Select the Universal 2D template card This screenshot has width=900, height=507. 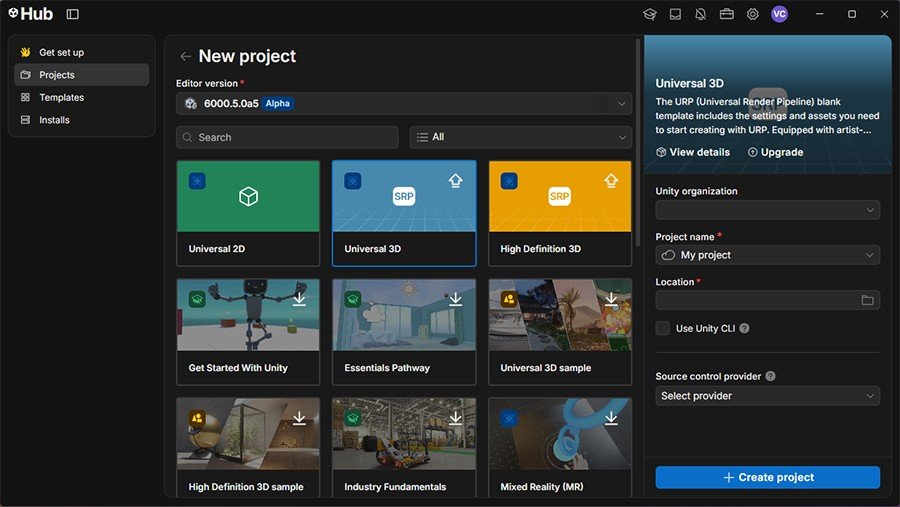(x=248, y=214)
